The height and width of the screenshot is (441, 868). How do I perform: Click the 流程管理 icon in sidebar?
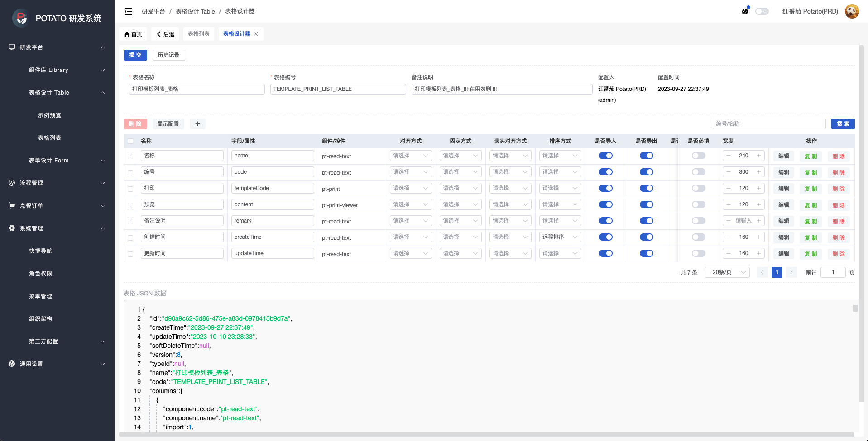pos(12,183)
